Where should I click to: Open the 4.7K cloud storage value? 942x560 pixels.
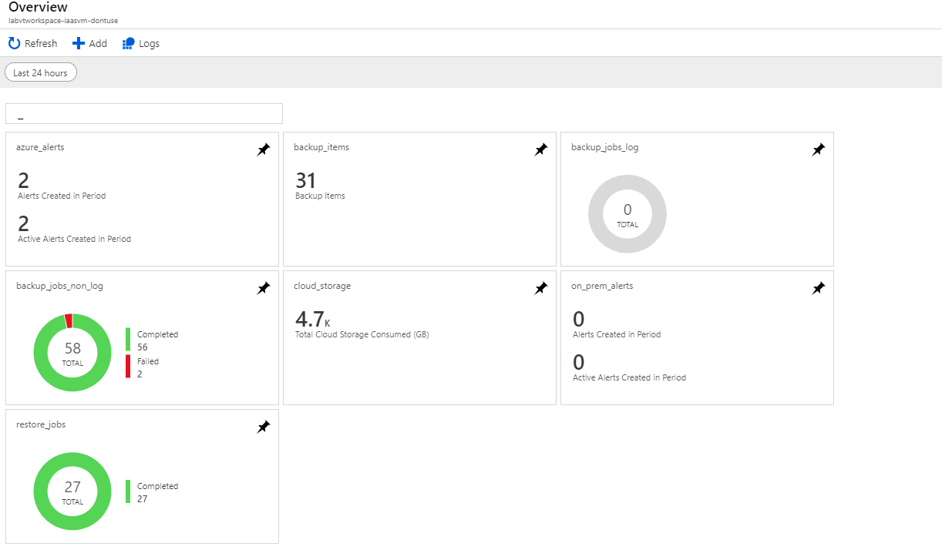pos(312,319)
